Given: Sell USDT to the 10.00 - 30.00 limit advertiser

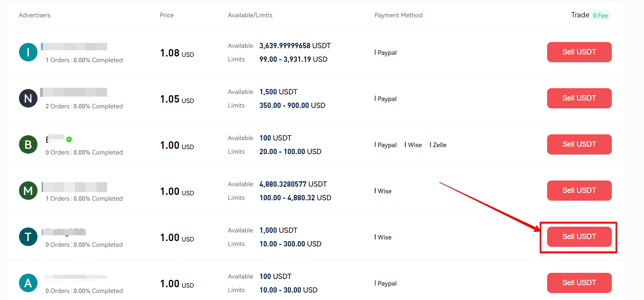Looking at the screenshot, I should pyautogui.click(x=579, y=283).
